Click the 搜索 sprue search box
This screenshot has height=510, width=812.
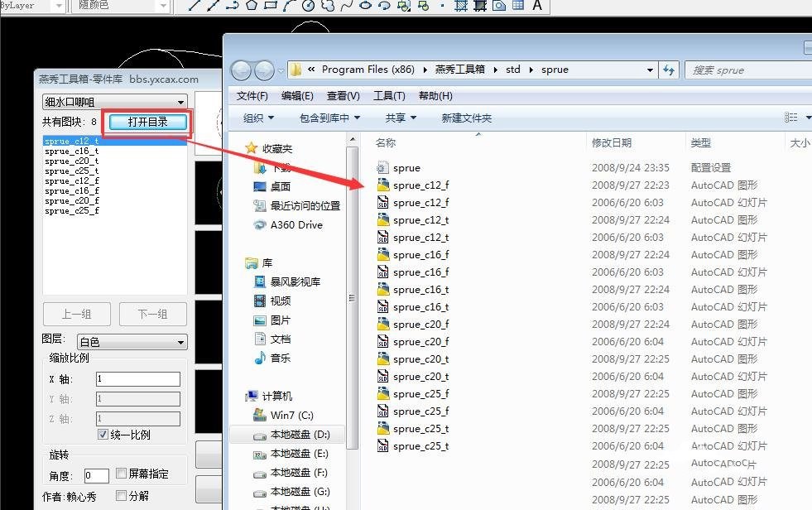click(x=748, y=70)
